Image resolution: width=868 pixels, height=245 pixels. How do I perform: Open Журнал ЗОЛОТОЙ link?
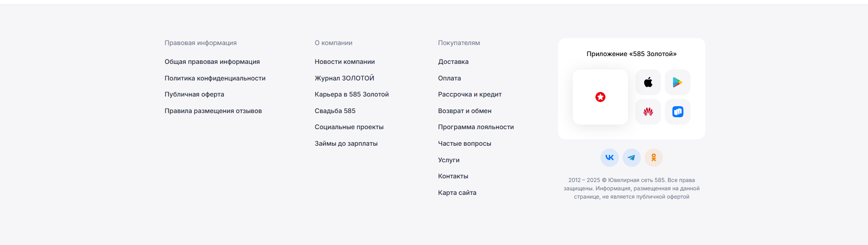[344, 78]
